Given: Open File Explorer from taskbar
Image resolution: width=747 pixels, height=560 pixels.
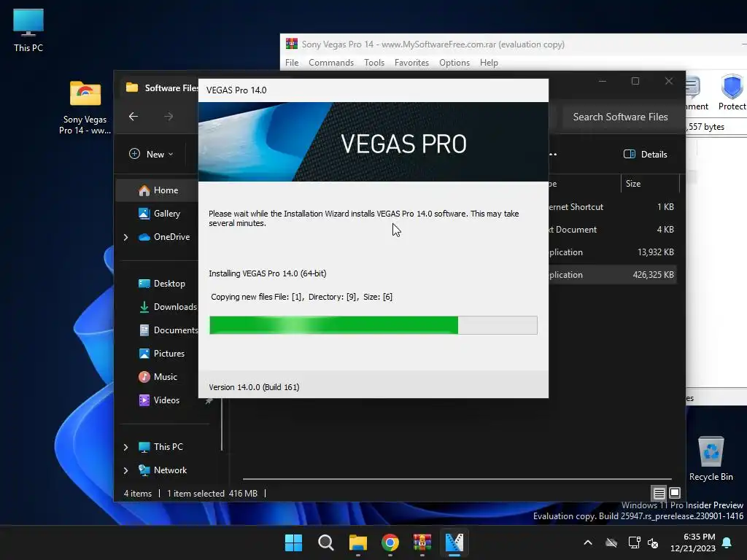Looking at the screenshot, I should (x=357, y=542).
